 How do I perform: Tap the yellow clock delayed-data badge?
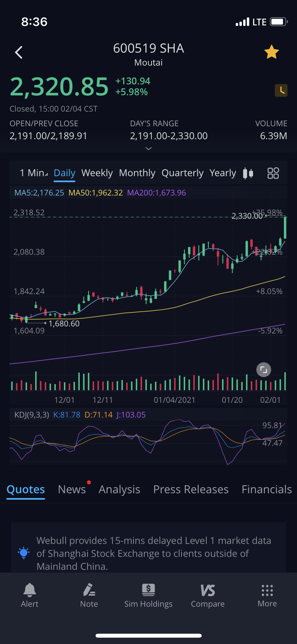[x=281, y=90]
